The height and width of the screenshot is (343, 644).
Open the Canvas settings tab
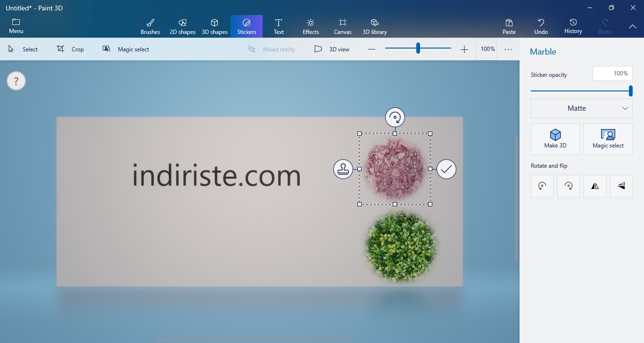[x=343, y=26]
